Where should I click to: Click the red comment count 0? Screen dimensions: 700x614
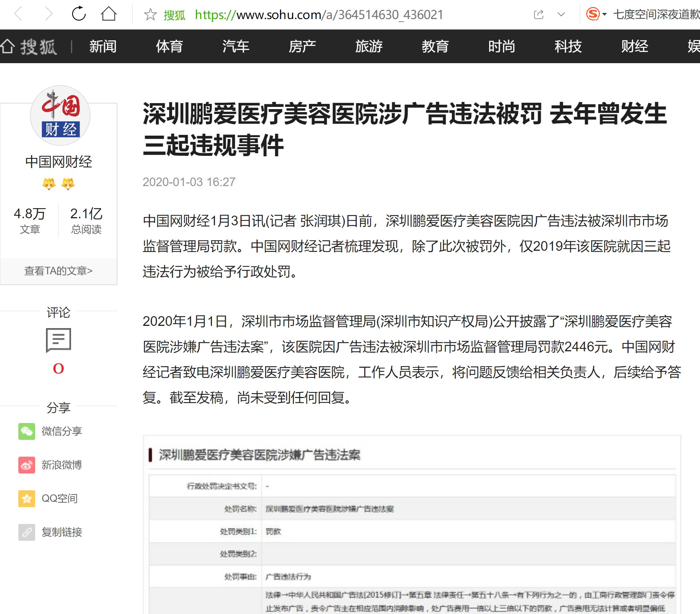58,368
